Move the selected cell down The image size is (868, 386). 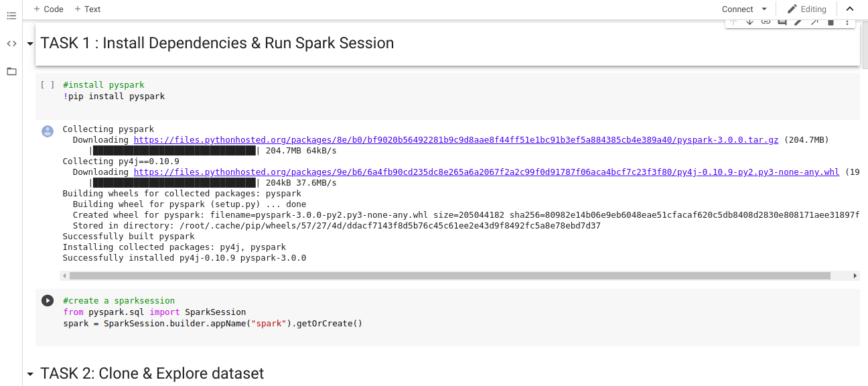749,22
